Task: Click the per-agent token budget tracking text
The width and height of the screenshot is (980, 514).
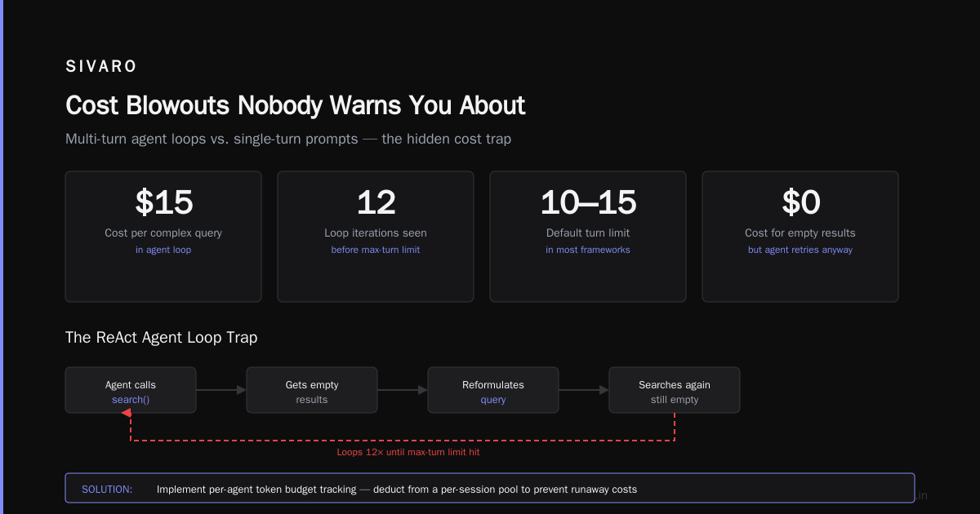Action: coord(283,490)
